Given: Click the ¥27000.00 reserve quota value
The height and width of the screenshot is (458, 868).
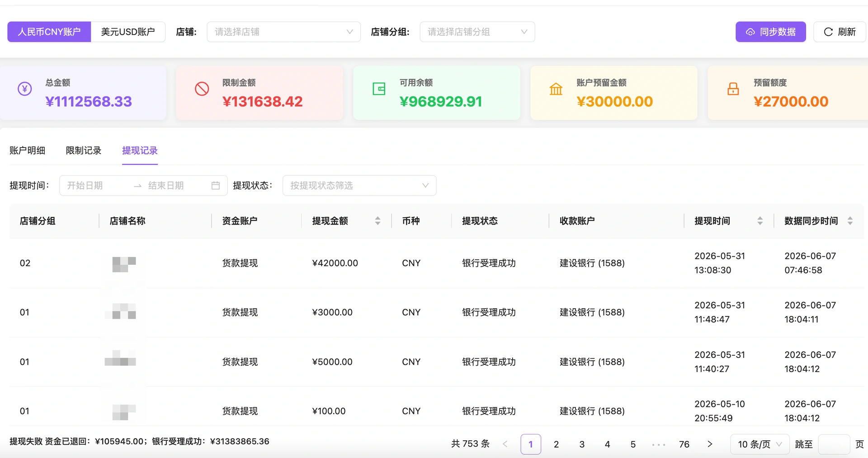Looking at the screenshot, I should (x=791, y=101).
